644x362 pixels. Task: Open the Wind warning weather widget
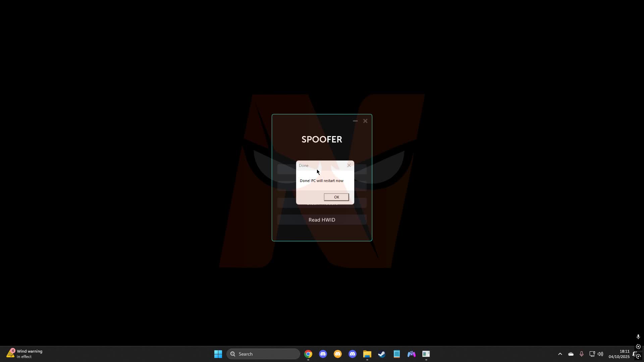tap(25, 354)
